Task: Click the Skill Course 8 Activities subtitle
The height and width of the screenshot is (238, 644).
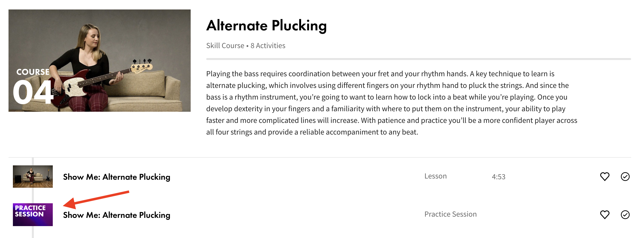Action: pos(245,45)
